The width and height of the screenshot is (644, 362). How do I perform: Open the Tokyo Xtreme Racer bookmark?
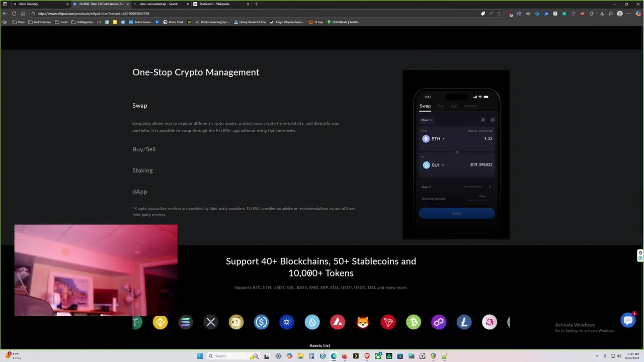(x=287, y=22)
